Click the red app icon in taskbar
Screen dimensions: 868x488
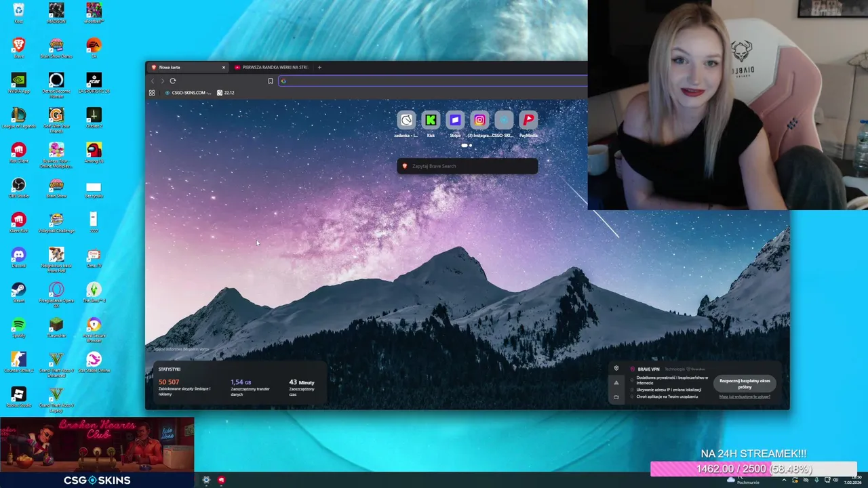click(221, 480)
